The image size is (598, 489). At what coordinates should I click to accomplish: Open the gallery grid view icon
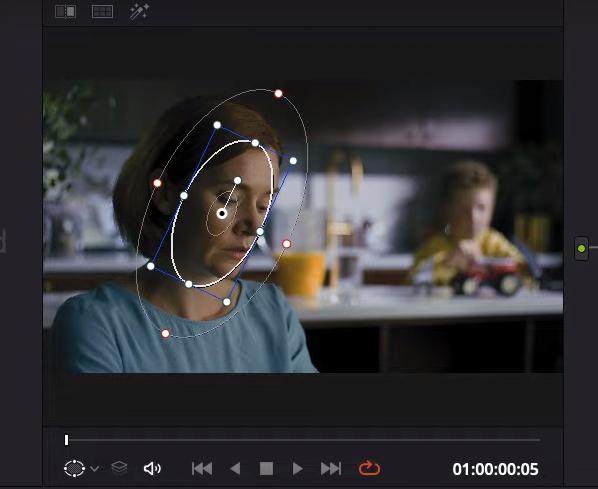coord(103,12)
